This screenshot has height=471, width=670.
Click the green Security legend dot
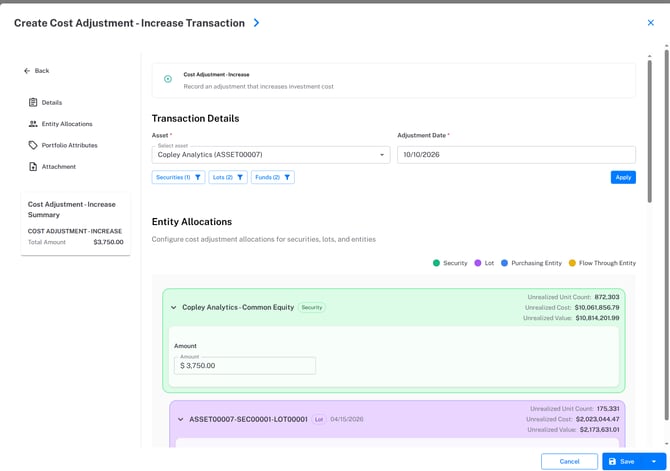click(x=436, y=263)
